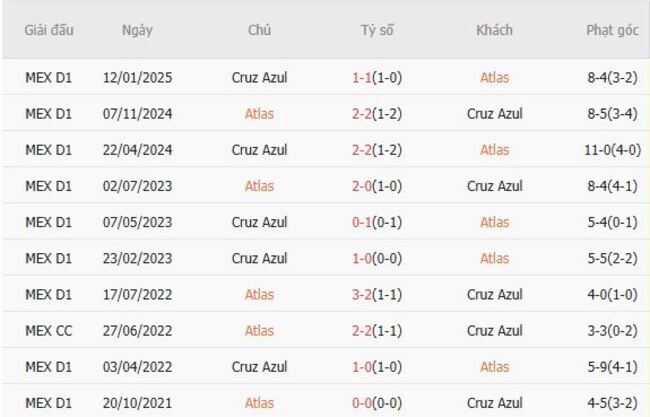Select the date 23/02/2023
Viewport: 650px width, 417px height.
137,258
